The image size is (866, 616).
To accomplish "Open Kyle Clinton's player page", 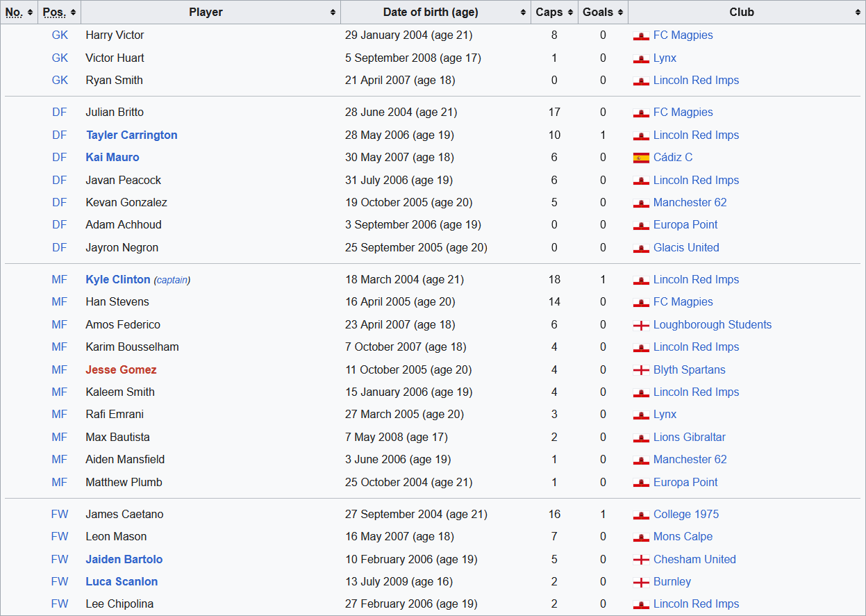I will coord(117,280).
